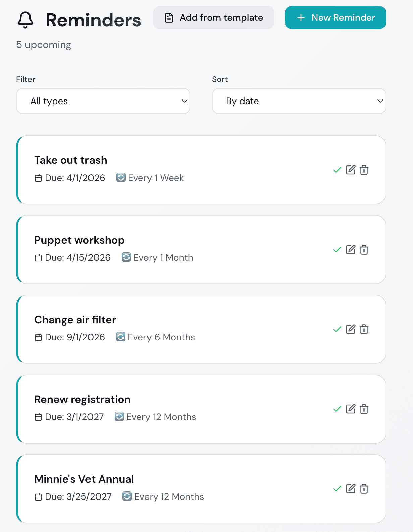Open the By date sort dropdown
Image resolution: width=413 pixels, height=532 pixels.
point(299,101)
